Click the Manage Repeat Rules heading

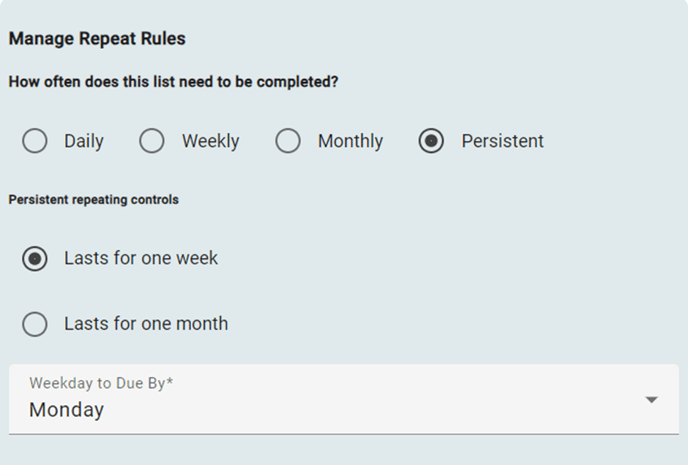click(97, 39)
